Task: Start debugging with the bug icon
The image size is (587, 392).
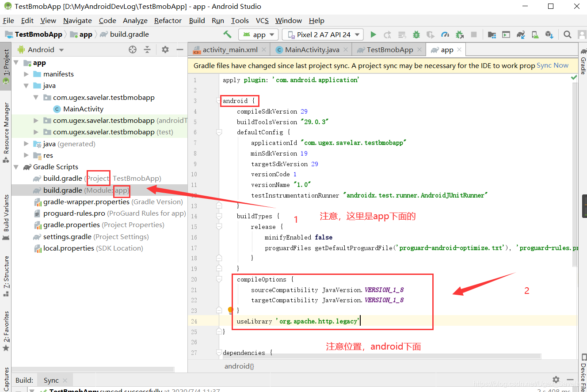Action: click(x=416, y=34)
